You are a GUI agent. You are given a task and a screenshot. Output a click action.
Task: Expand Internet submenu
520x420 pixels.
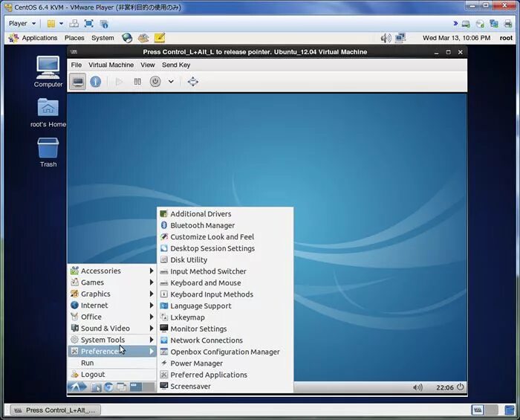112,306
